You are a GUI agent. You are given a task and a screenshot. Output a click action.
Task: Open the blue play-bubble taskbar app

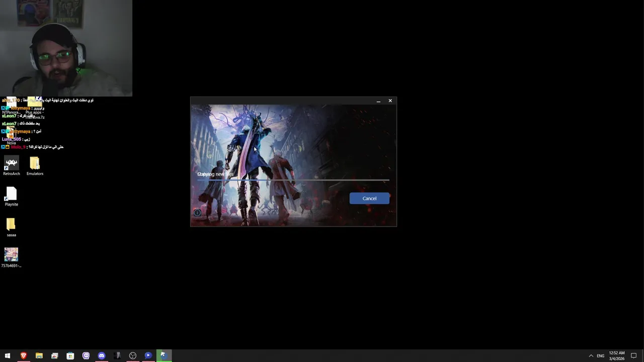(148, 355)
